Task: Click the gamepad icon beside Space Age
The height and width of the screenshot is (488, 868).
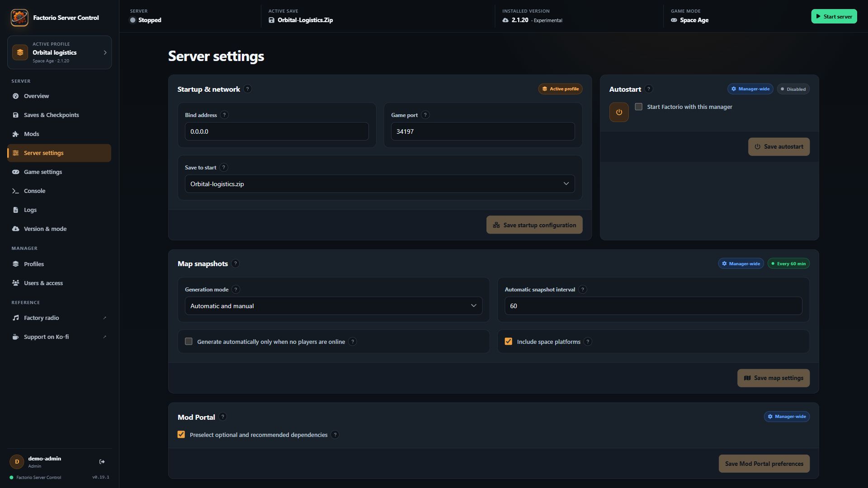Action: [x=674, y=20]
